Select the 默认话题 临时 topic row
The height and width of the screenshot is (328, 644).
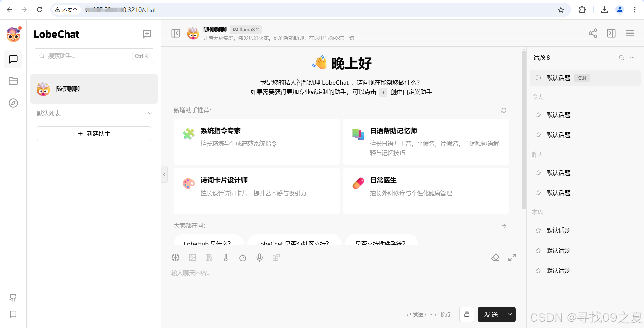(585, 78)
